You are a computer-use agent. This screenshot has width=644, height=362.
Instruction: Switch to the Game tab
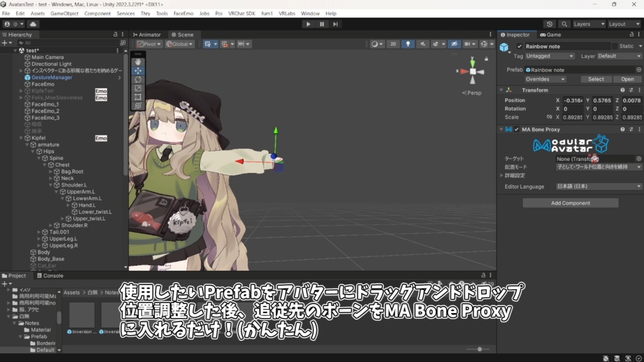click(550, 35)
